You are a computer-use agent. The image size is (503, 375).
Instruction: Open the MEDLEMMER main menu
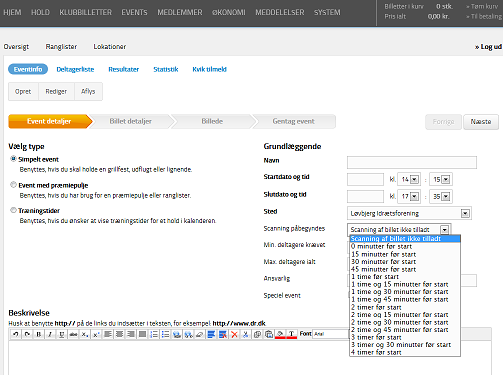click(x=180, y=12)
